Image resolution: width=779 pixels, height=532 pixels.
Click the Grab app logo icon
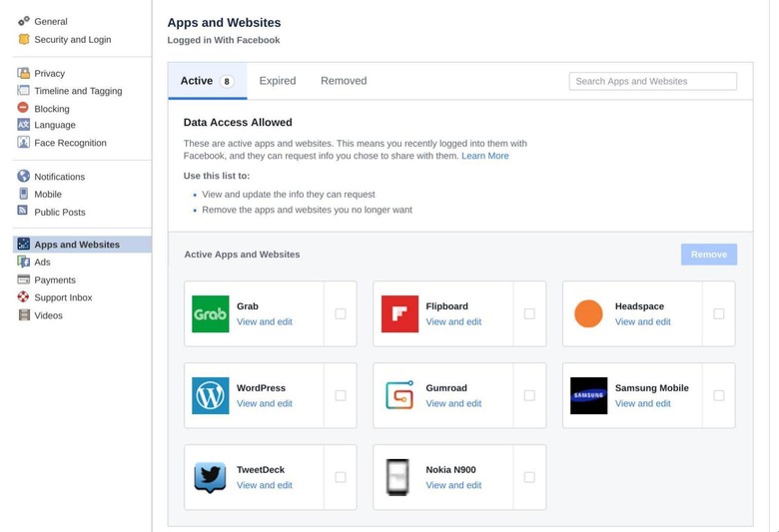click(210, 313)
